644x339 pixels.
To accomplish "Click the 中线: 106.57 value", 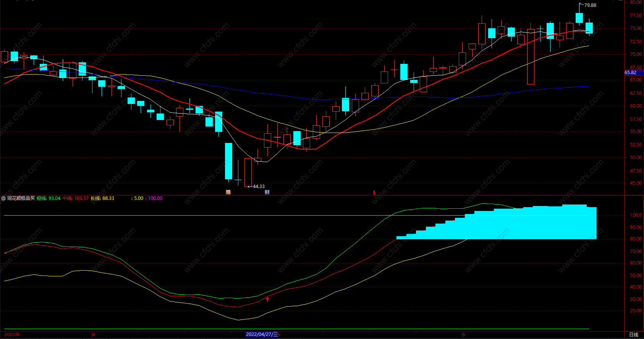I will click(x=76, y=198).
